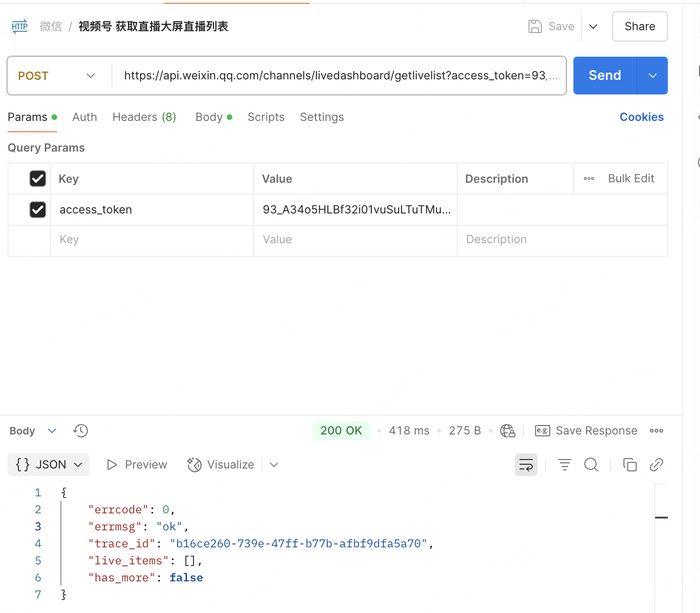
Task: Switch to the Scripts tab
Action: tap(266, 117)
